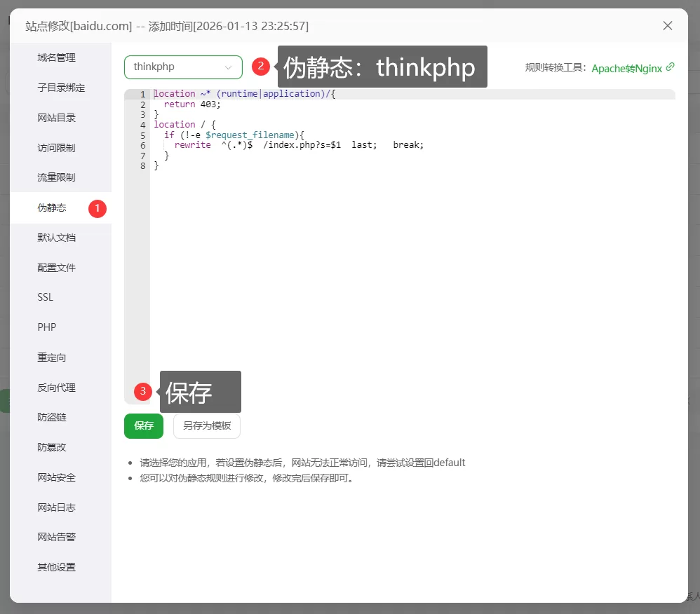Open 防篡改 tamper protection settings
The height and width of the screenshot is (614, 700).
pos(51,446)
